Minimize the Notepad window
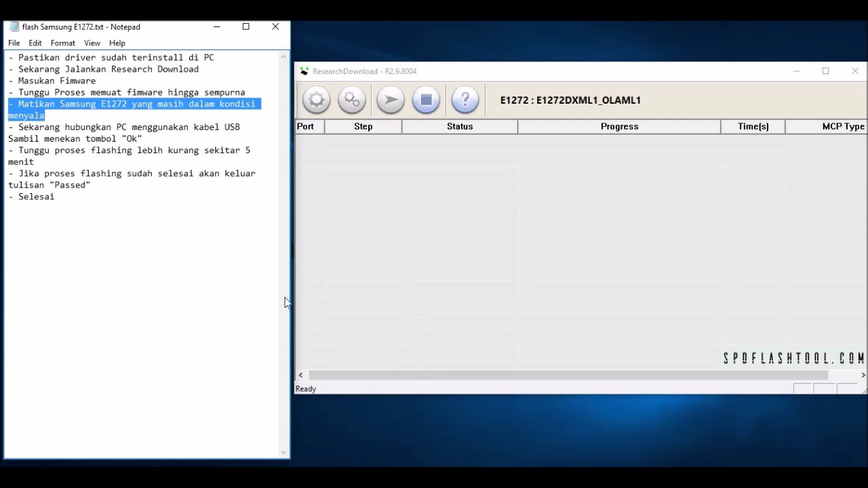Image resolution: width=868 pixels, height=488 pixels. (x=217, y=27)
